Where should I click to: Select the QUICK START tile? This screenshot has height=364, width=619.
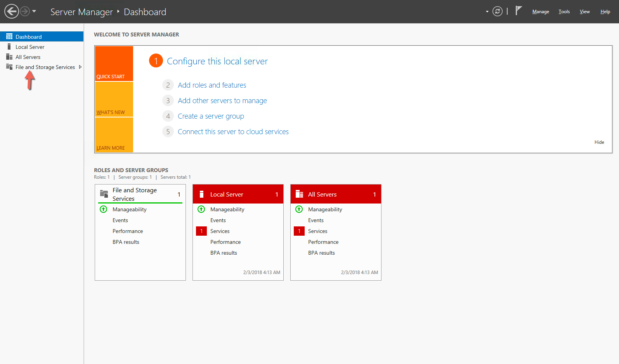coord(114,64)
